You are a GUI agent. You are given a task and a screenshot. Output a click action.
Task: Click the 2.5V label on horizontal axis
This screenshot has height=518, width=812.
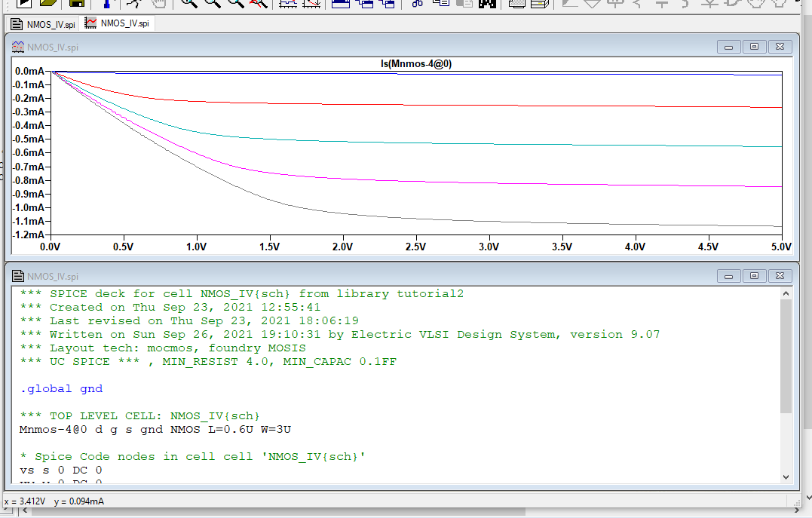(x=415, y=247)
